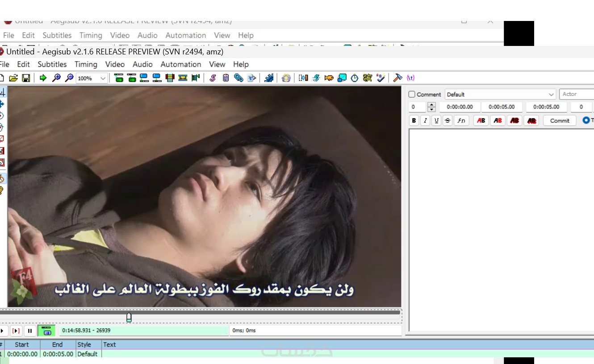Open a subtitles file with the folder icon
Viewport: 594px width, 364px height.
13,78
